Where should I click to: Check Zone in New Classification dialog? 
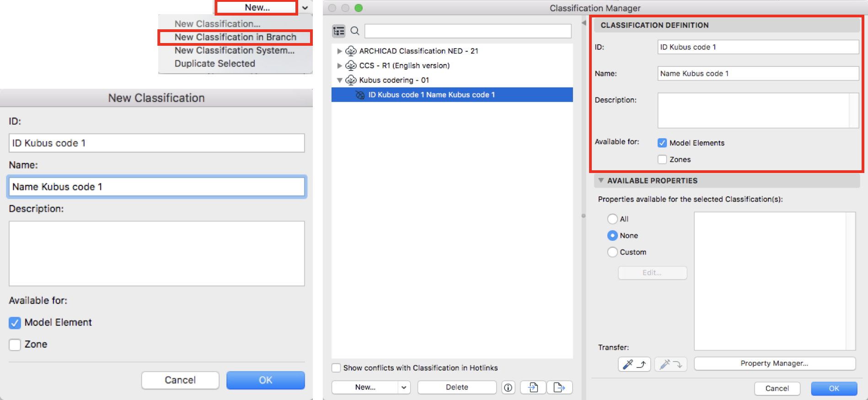click(15, 345)
